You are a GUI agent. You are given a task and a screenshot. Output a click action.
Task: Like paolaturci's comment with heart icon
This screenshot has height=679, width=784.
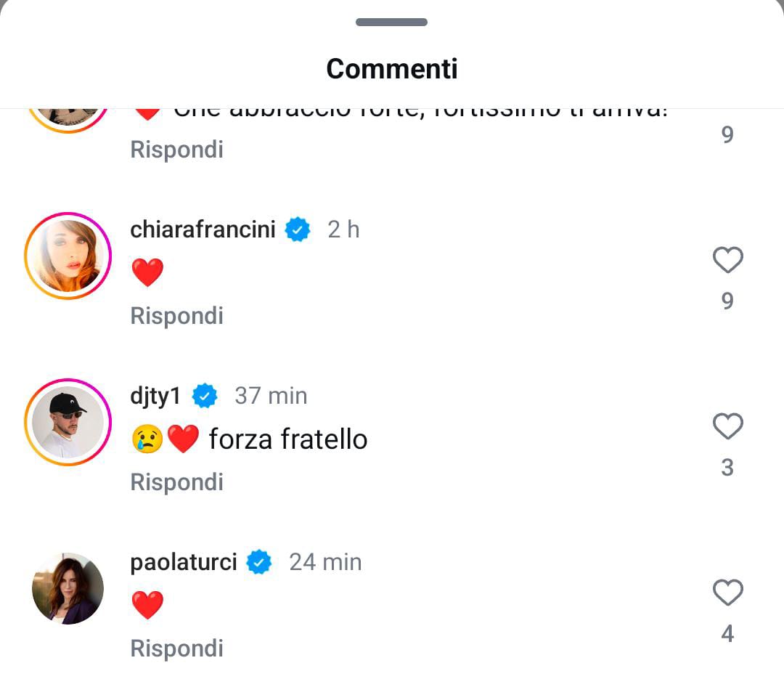coord(727,593)
